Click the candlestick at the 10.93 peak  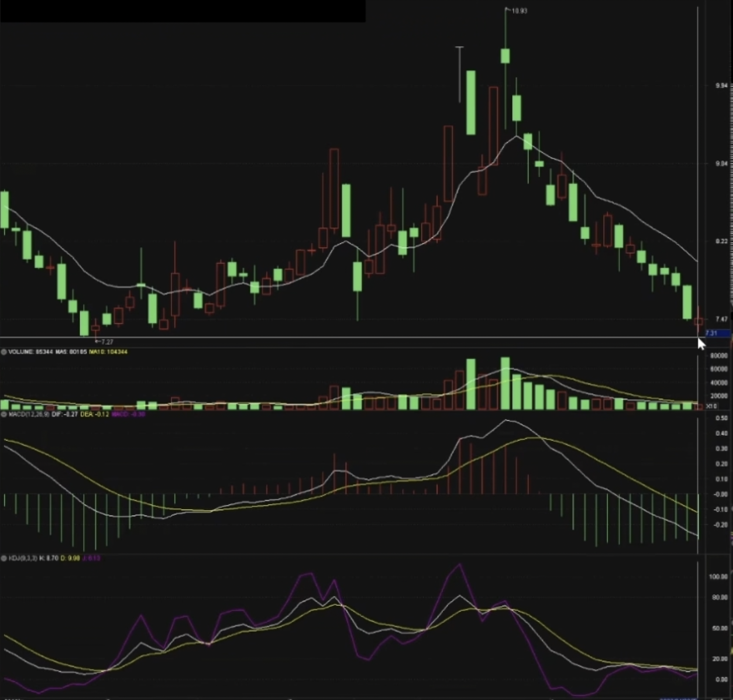(506, 56)
